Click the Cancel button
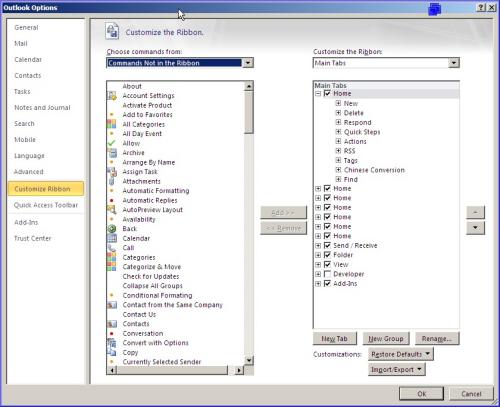Image resolution: width=500 pixels, height=407 pixels. 471,394
